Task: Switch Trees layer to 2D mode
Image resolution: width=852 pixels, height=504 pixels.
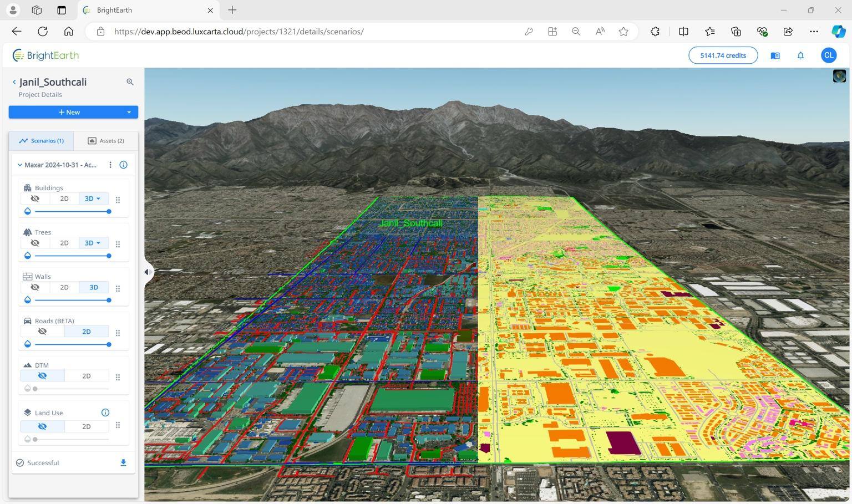Action: tap(64, 243)
